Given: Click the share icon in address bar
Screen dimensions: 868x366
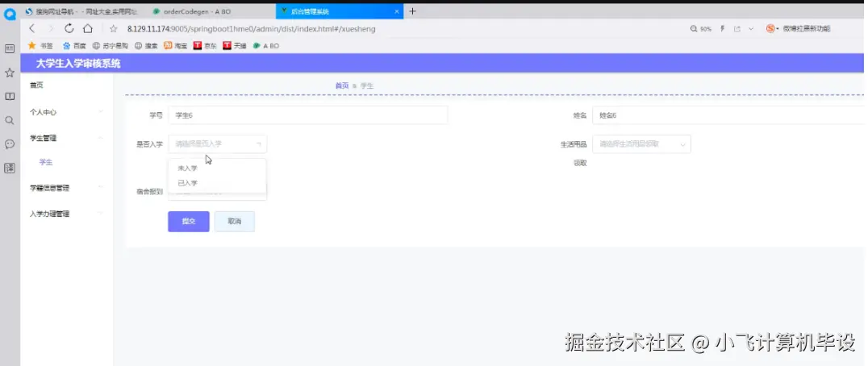Looking at the screenshot, I should [737, 29].
